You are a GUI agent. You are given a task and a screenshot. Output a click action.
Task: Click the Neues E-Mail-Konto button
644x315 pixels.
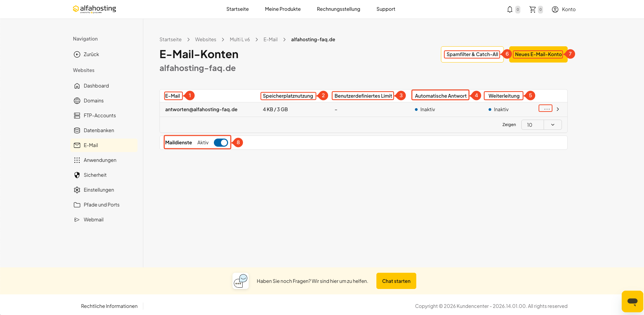point(538,54)
